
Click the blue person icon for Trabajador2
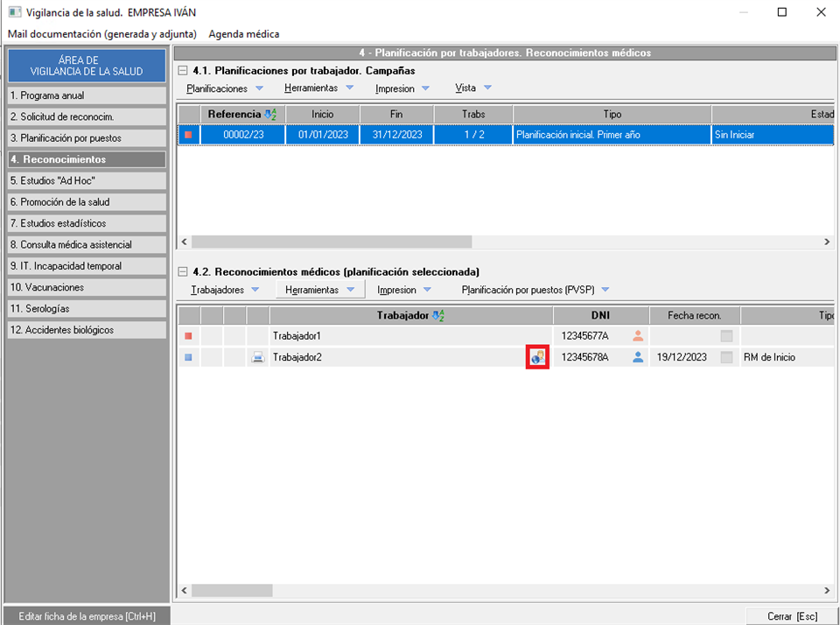(x=638, y=357)
